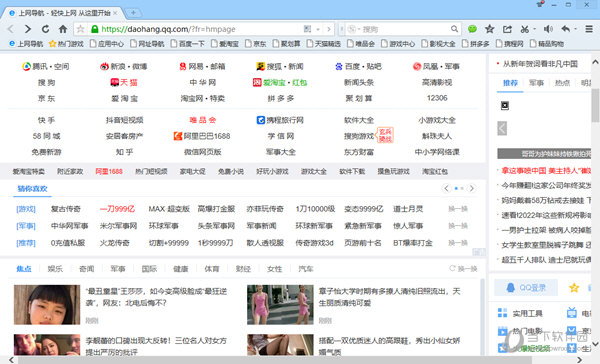Open the browser home page icon

pos(63,29)
